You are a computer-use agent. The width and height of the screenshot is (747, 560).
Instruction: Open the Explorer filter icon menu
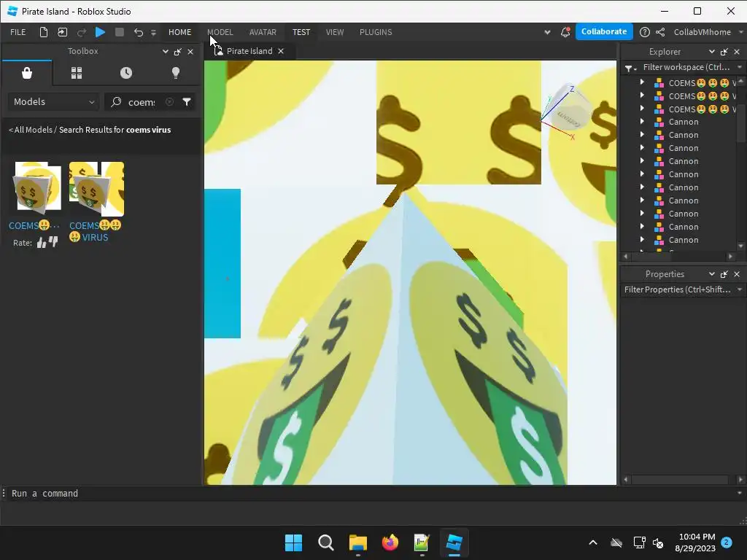[x=630, y=68]
